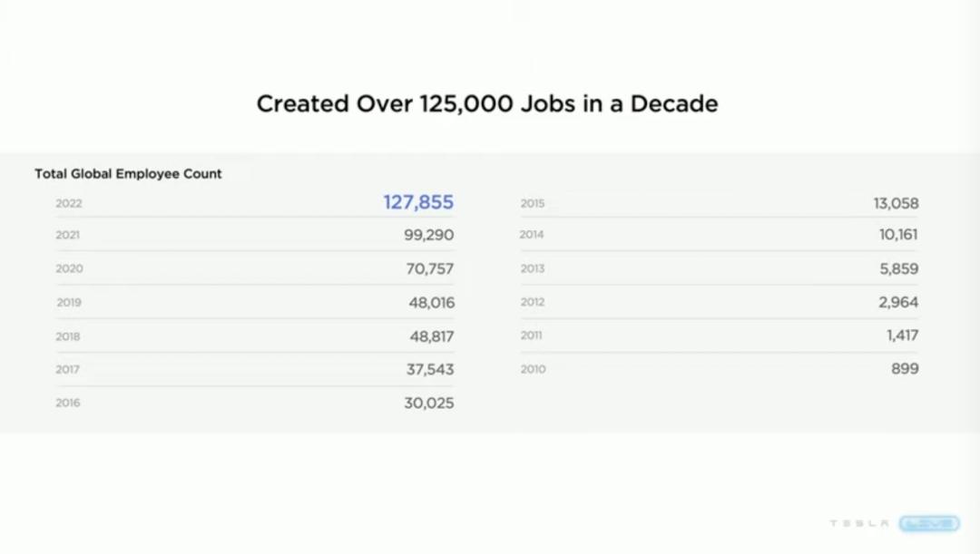Click the 99,290 value for 2021
Viewport: 980px width, 554px height.
(x=429, y=235)
